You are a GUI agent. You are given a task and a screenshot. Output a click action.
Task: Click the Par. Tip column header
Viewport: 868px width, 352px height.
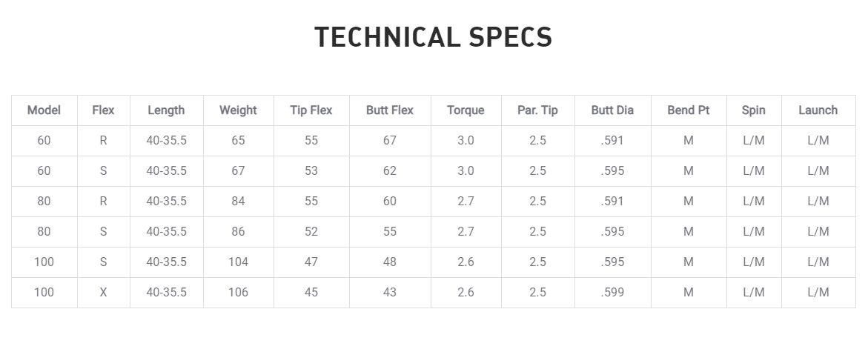[537, 110]
